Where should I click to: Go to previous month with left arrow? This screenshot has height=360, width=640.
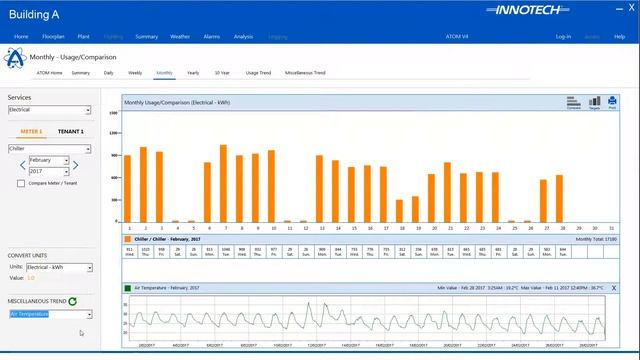click(x=22, y=165)
